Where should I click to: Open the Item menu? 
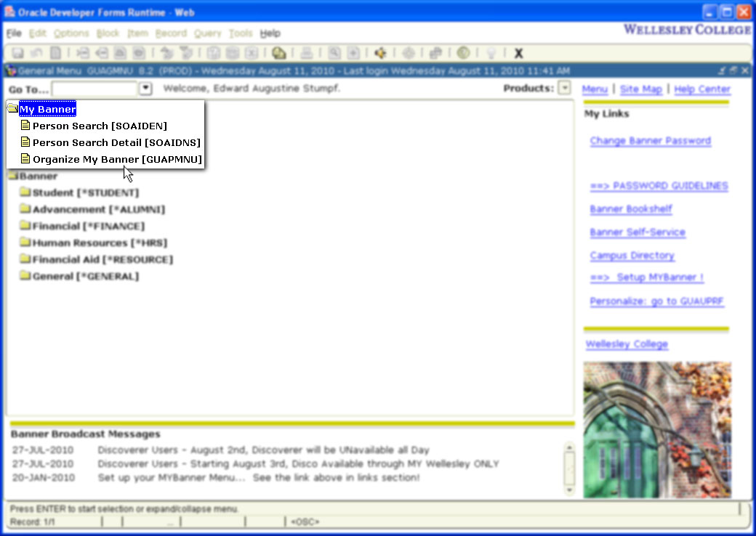[x=138, y=33]
